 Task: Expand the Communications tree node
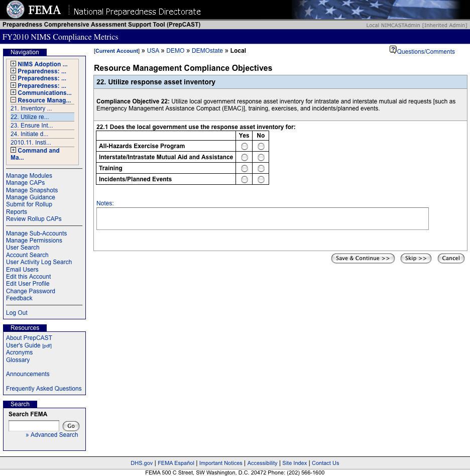(x=13, y=92)
